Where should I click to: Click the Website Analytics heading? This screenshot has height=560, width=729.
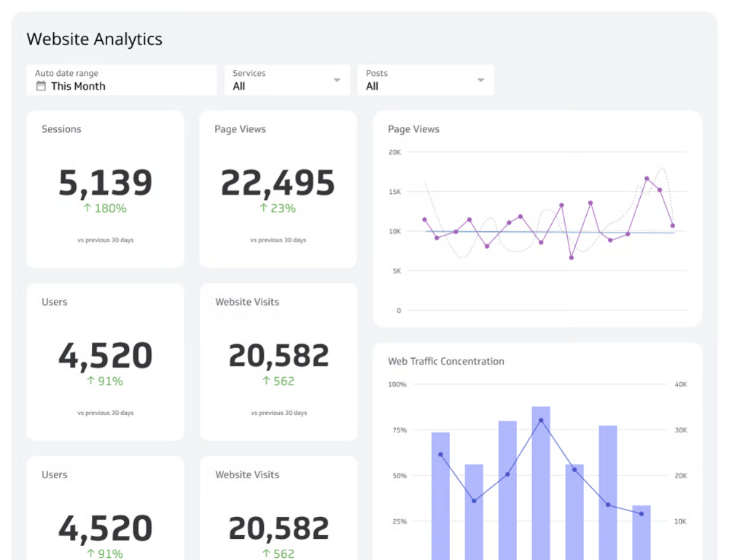[x=94, y=39]
